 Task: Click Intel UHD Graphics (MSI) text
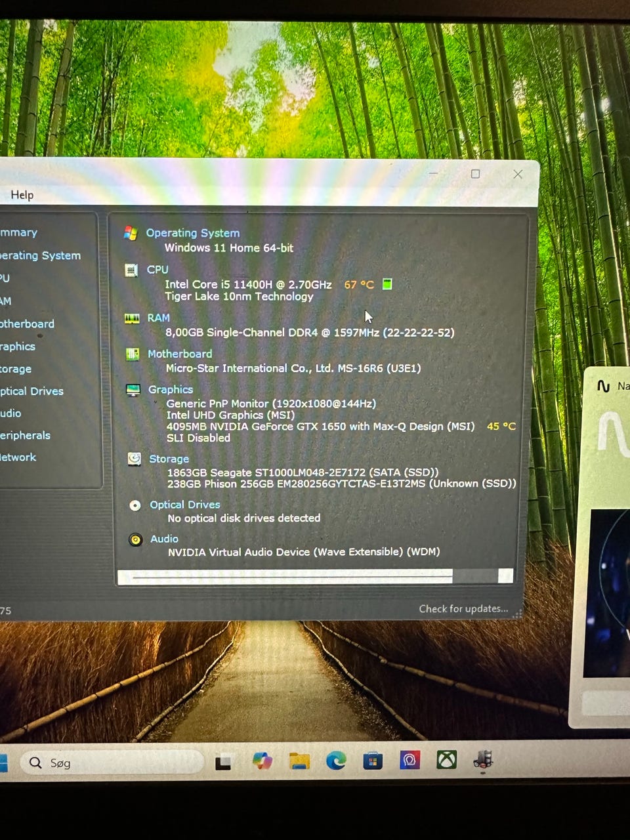(230, 415)
